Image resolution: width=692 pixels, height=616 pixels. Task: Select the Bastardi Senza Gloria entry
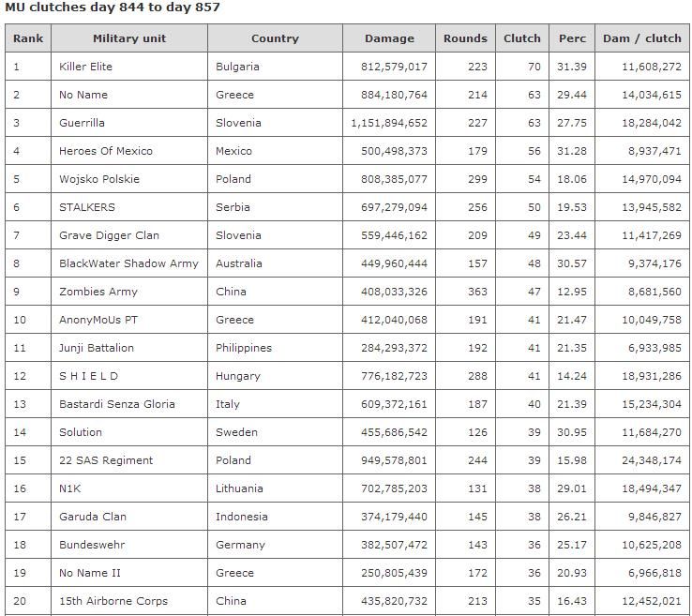click(117, 404)
